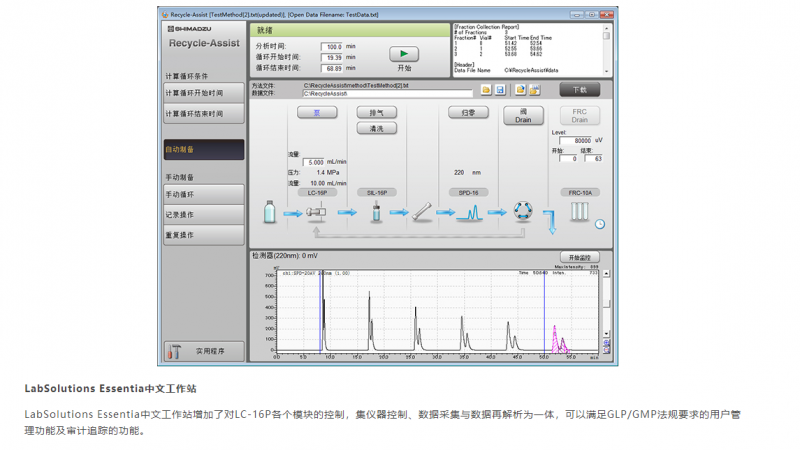Click the 下载 download button
This screenshot has height=450, width=800.
[x=580, y=90]
